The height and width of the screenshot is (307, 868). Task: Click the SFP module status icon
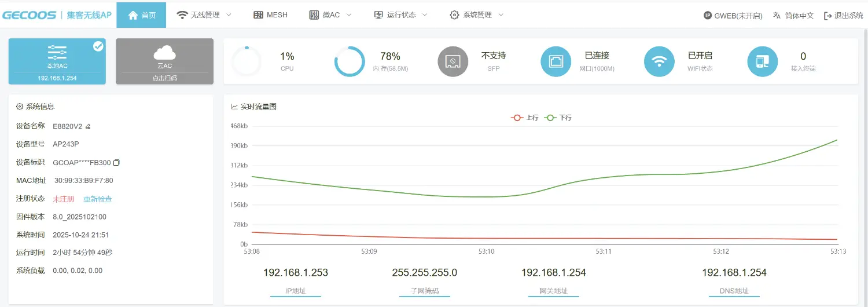[x=453, y=62]
